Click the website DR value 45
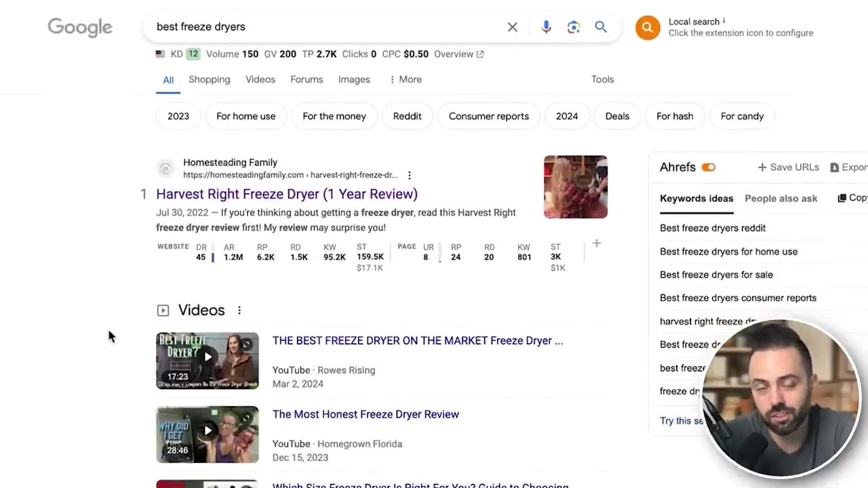The height and width of the screenshot is (488, 868). 201,258
